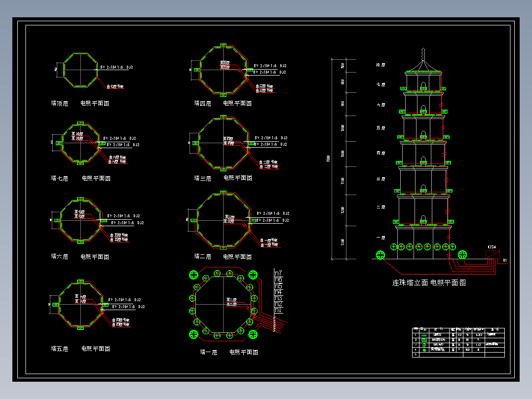
Task: Click the KZS4 control box label
Action: [x=492, y=247]
